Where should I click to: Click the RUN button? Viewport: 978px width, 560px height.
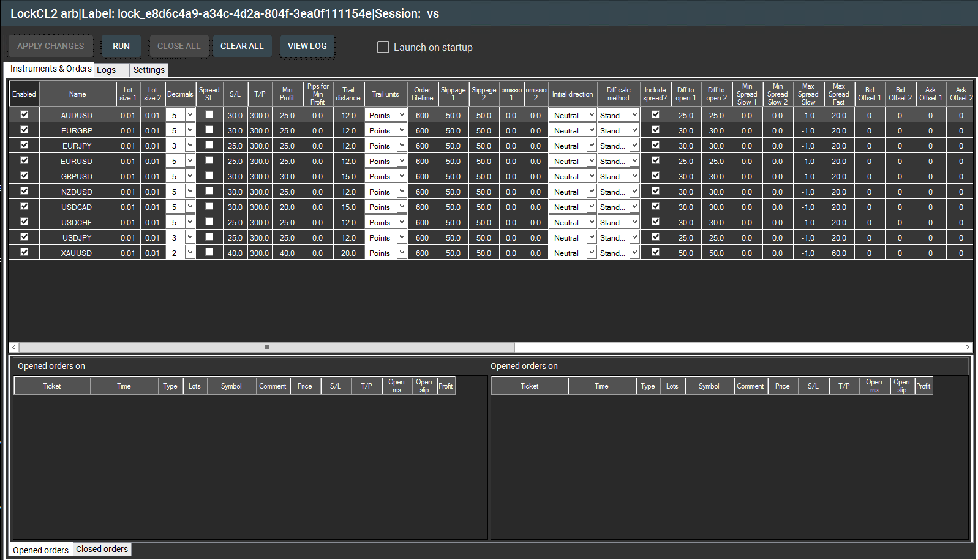point(121,46)
